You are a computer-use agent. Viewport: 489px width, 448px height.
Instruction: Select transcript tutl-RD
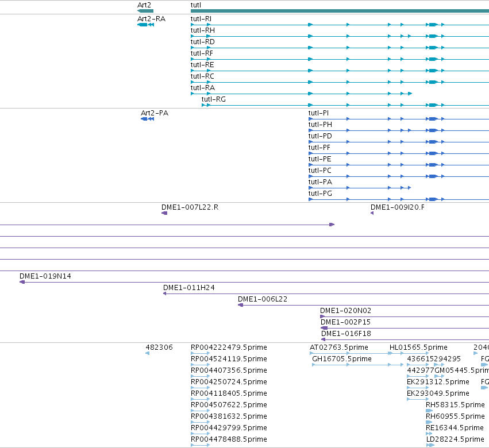point(203,42)
